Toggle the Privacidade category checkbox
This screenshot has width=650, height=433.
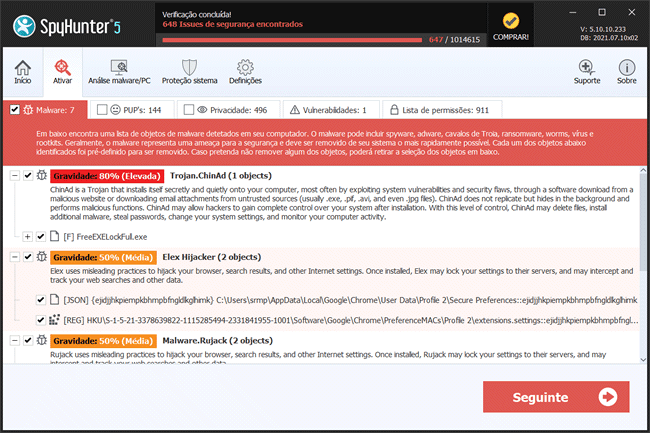189,109
